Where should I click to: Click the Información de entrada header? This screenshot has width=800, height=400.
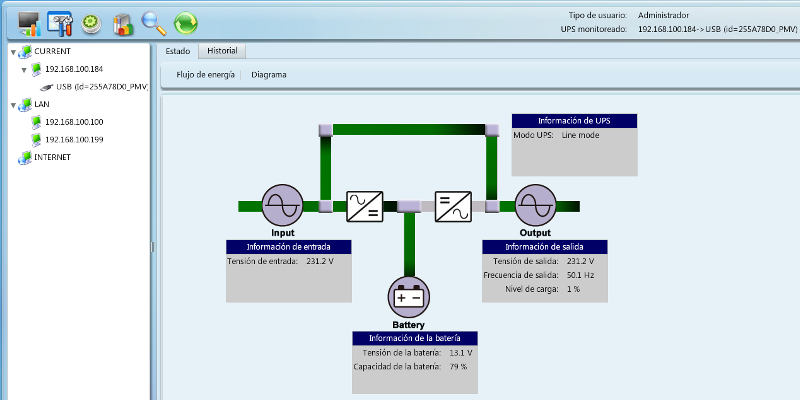(x=289, y=247)
